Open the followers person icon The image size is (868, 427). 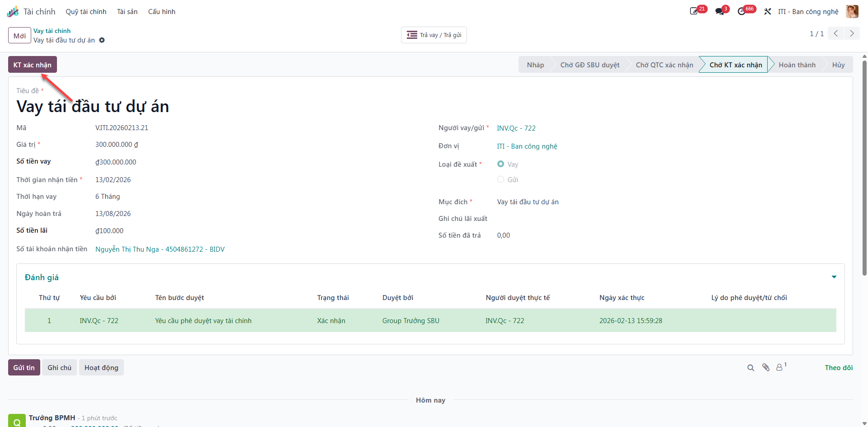[x=780, y=367]
